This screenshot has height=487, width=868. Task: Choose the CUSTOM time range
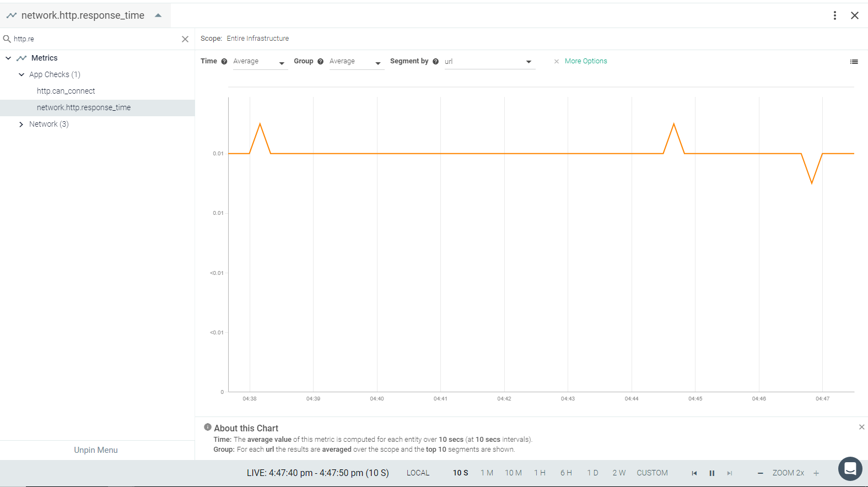[652, 473]
